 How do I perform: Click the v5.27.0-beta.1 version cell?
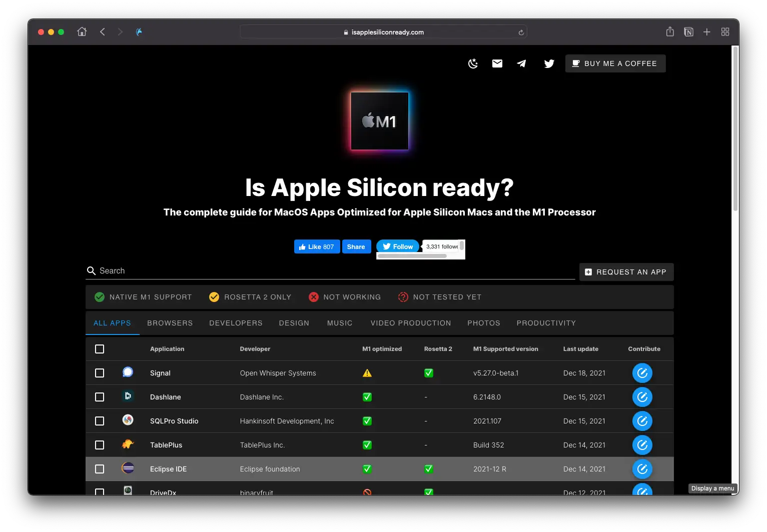tap(496, 373)
